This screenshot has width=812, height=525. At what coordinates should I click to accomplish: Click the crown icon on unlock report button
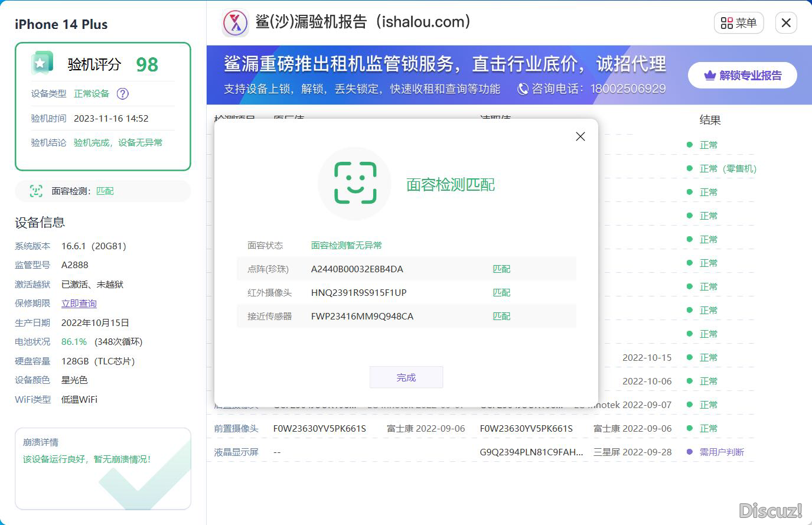coord(710,76)
